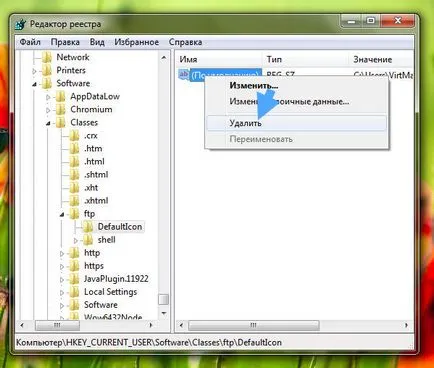This screenshot has height=368, width=434.
Task: Click tree pane horizontal scroll right arrow
Action: pos(151,325)
